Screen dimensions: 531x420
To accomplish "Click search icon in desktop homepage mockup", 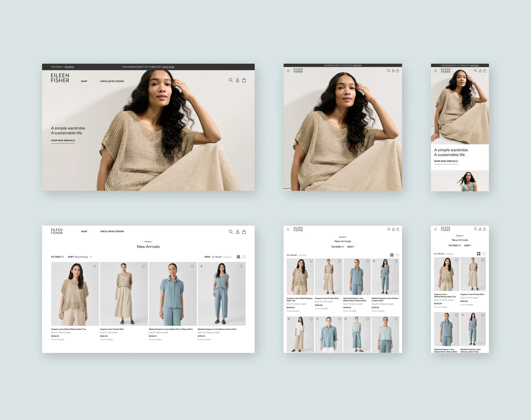I will (x=230, y=80).
